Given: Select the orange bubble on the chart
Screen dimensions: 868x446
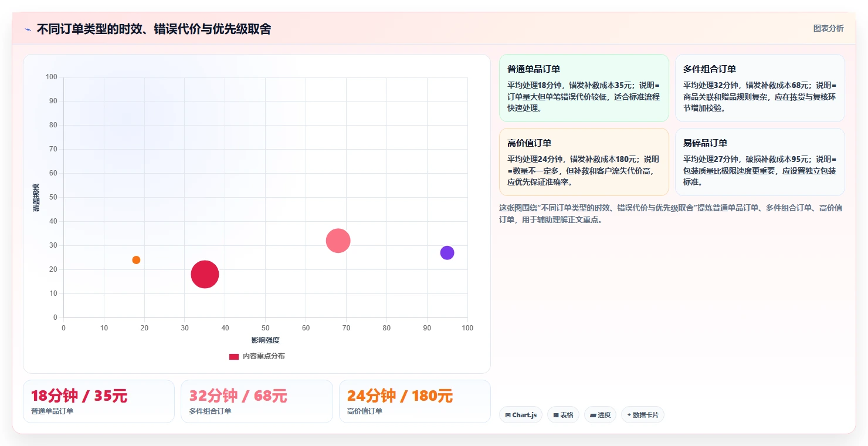Looking at the screenshot, I should pos(136,260).
